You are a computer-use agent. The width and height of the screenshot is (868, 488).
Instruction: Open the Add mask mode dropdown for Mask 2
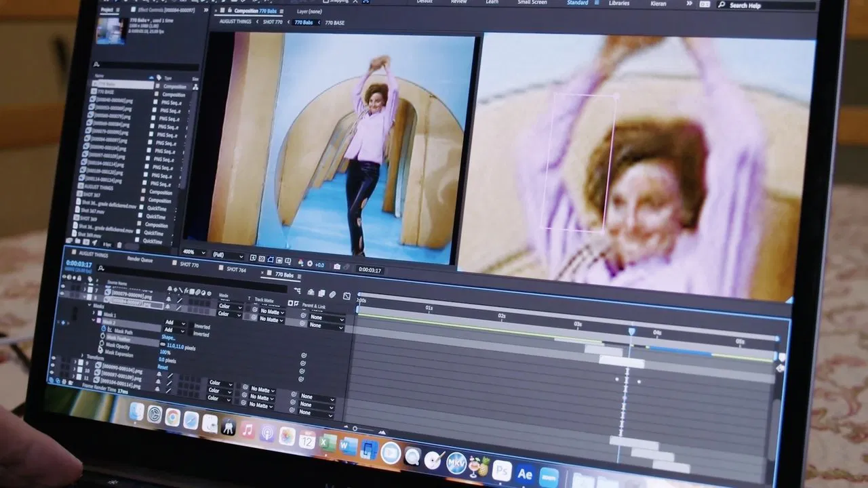(176, 330)
